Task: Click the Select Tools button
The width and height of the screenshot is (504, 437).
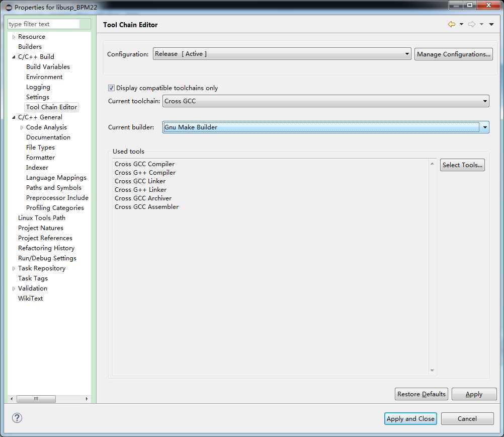Action: tap(462, 165)
